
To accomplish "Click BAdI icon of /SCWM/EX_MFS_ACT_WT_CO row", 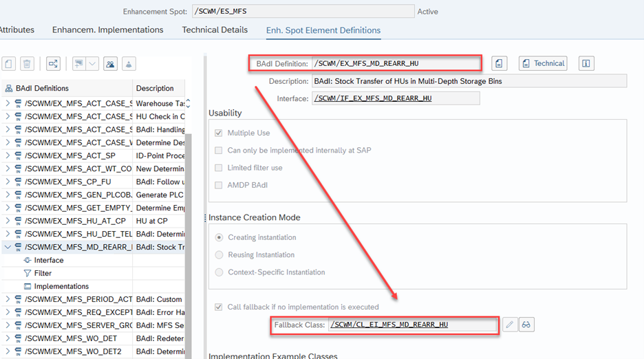I will (18, 168).
